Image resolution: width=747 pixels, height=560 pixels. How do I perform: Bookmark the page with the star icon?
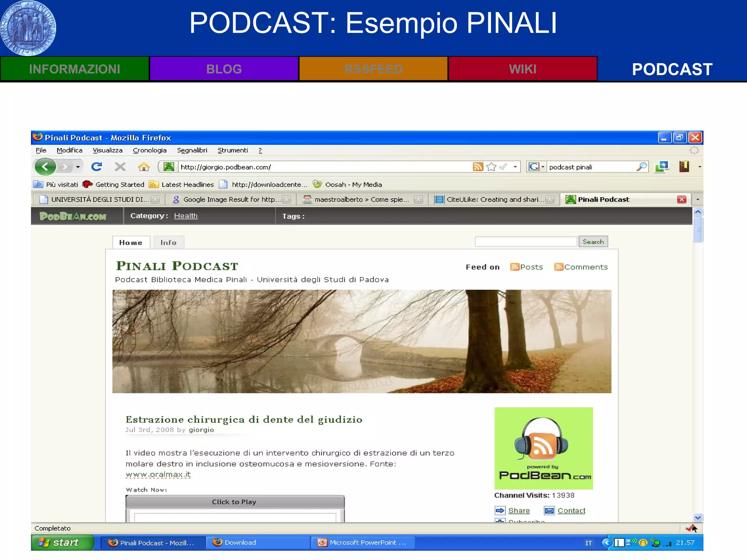pyautogui.click(x=491, y=167)
